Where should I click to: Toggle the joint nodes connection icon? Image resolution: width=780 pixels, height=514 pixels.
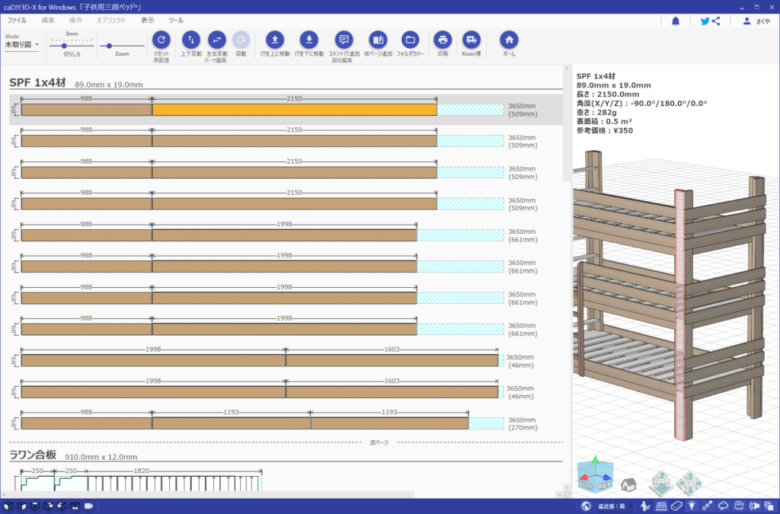(x=707, y=507)
